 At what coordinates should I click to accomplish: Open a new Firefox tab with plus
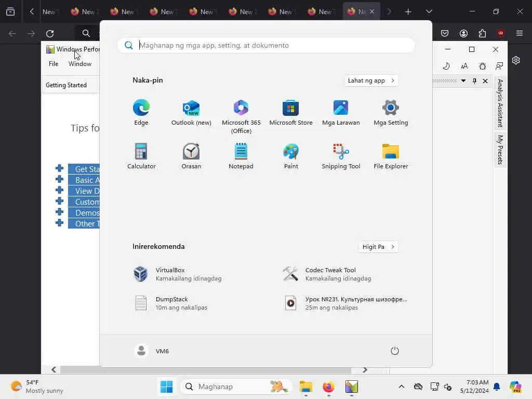(x=408, y=12)
